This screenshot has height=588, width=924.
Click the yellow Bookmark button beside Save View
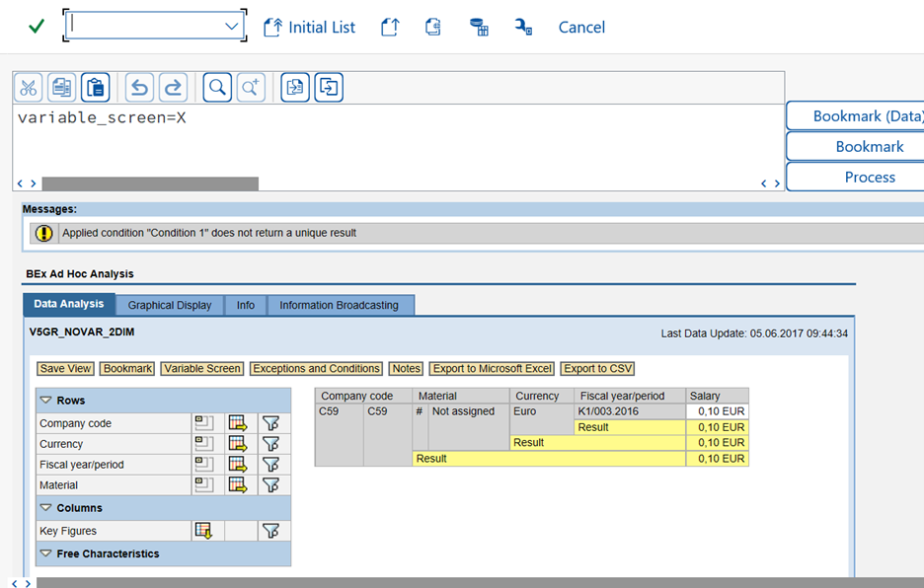coord(128,369)
